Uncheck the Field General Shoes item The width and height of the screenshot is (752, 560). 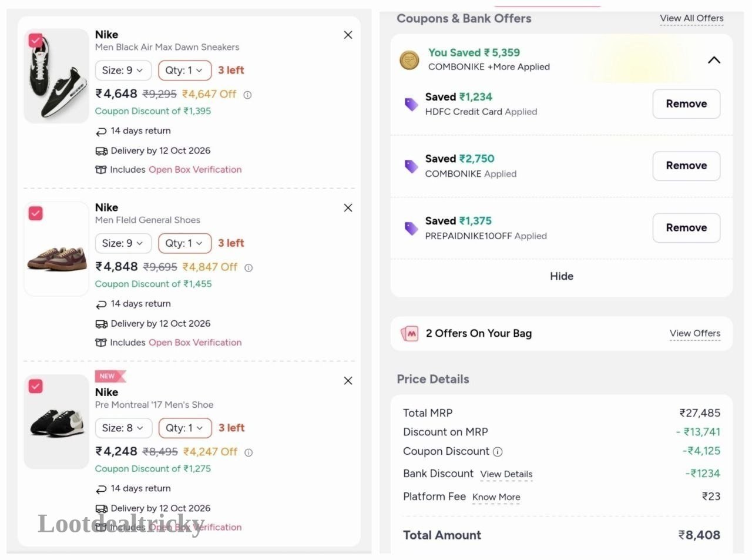click(36, 213)
